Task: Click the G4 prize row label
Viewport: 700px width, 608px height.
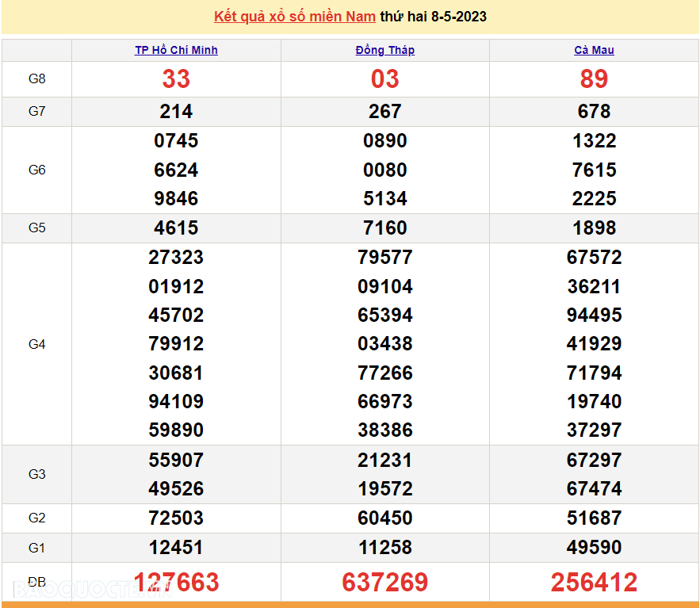Action: (36, 344)
